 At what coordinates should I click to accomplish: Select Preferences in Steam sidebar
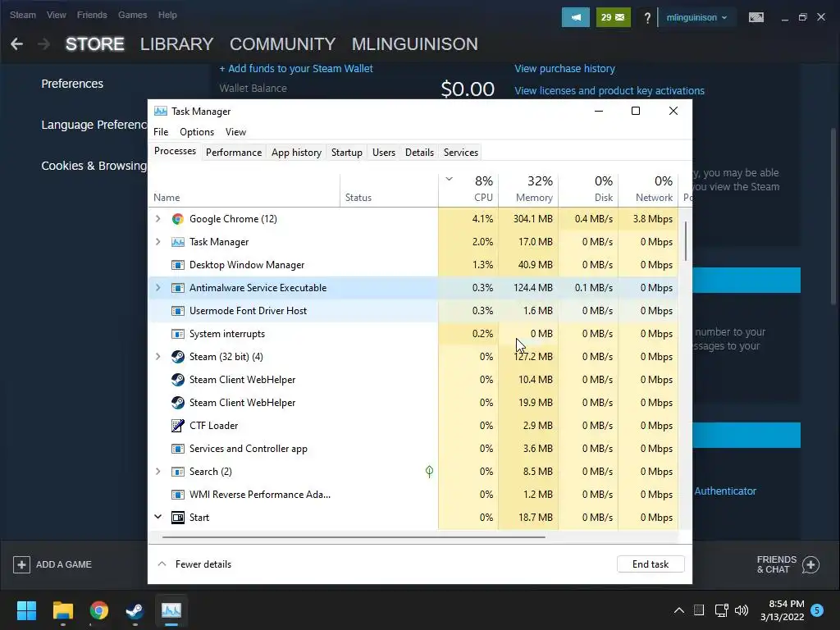click(x=72, y=84)
